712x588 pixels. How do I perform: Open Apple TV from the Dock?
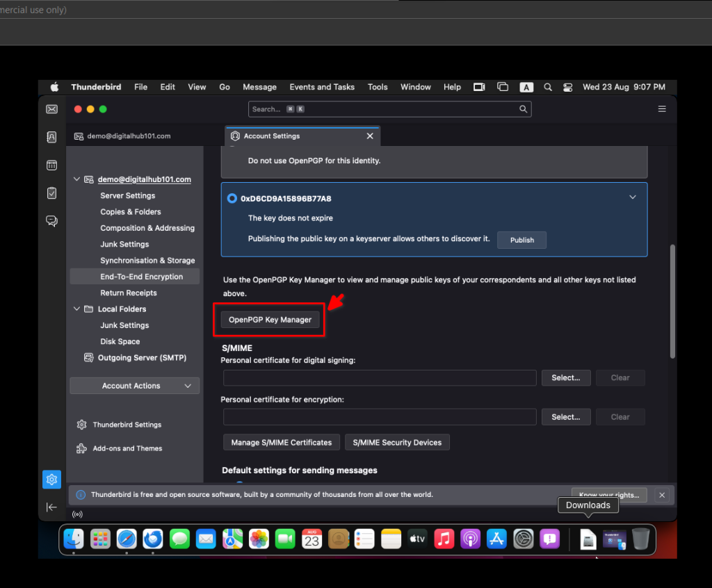click(x=417, y=539)
